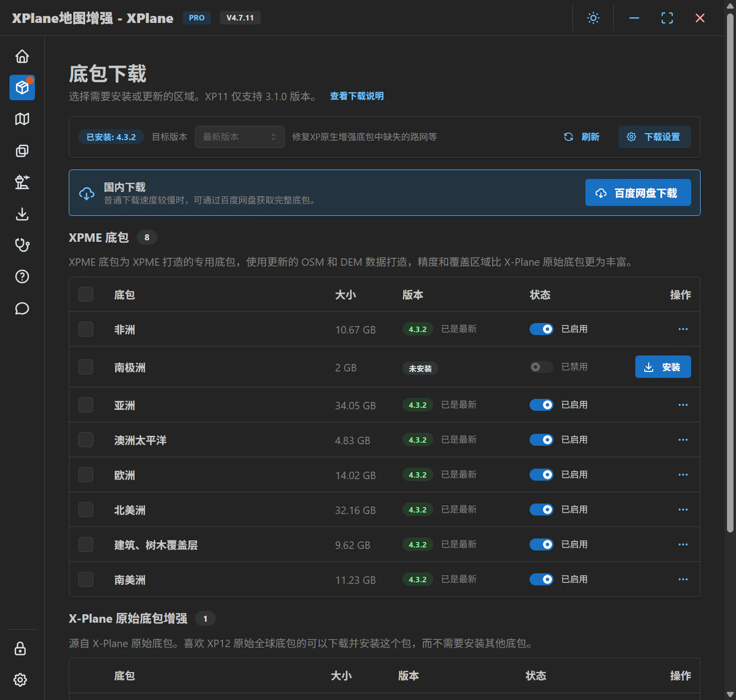Select the 南极洲 package checkbox

pos(86,367)
